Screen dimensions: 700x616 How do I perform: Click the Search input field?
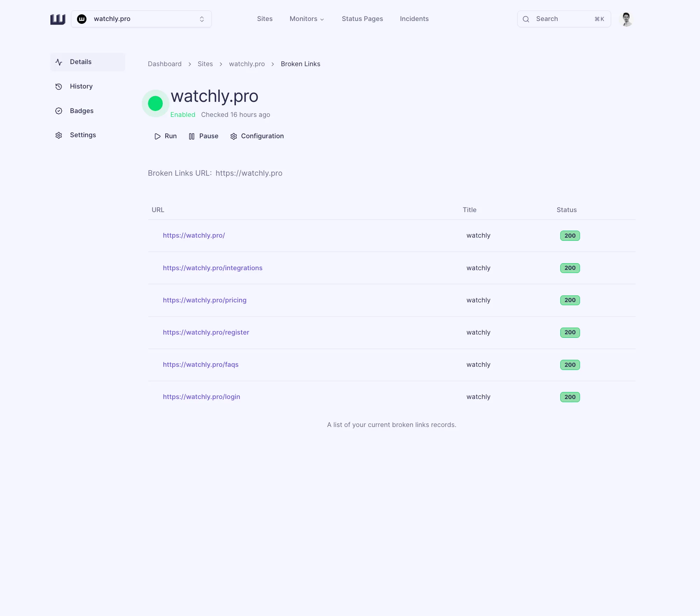[x=563, y=19]
